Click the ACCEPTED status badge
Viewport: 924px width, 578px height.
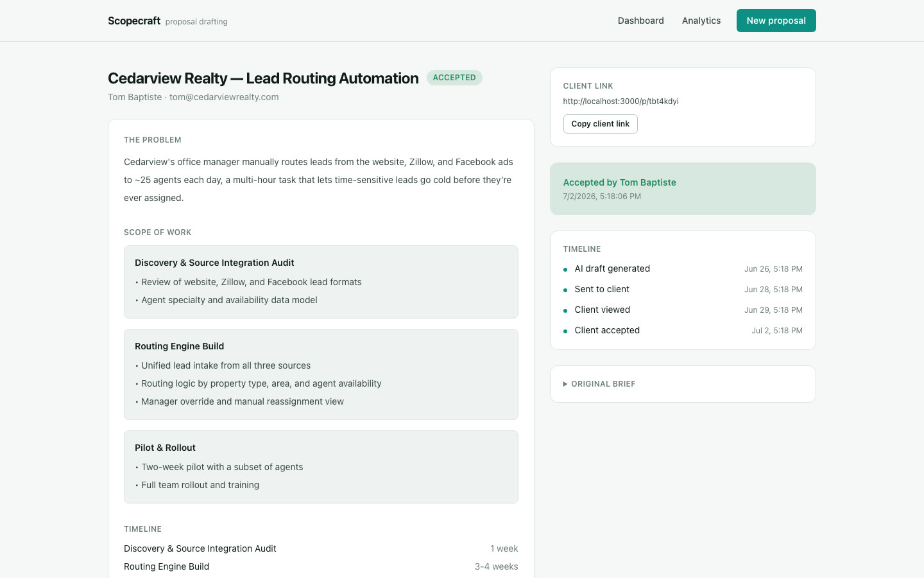point(454,78)
